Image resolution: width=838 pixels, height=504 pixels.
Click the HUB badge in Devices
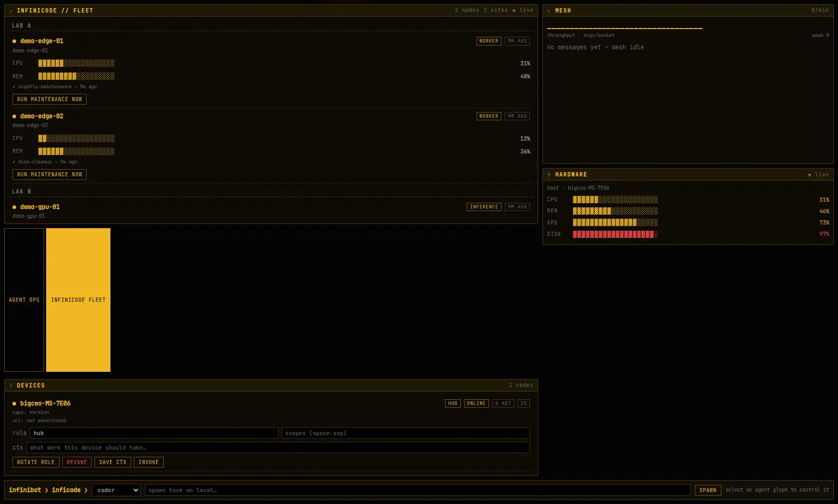click(453, 403)
